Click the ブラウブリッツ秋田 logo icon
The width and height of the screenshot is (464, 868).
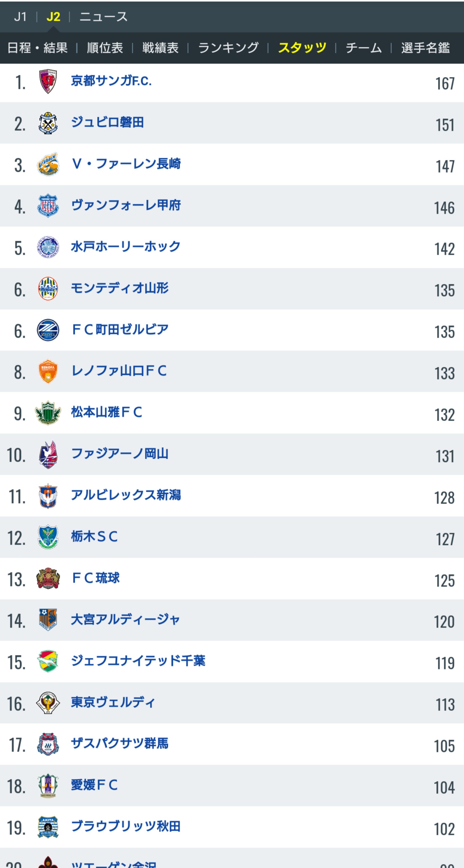pyautogui.click(x=48, y=827)
